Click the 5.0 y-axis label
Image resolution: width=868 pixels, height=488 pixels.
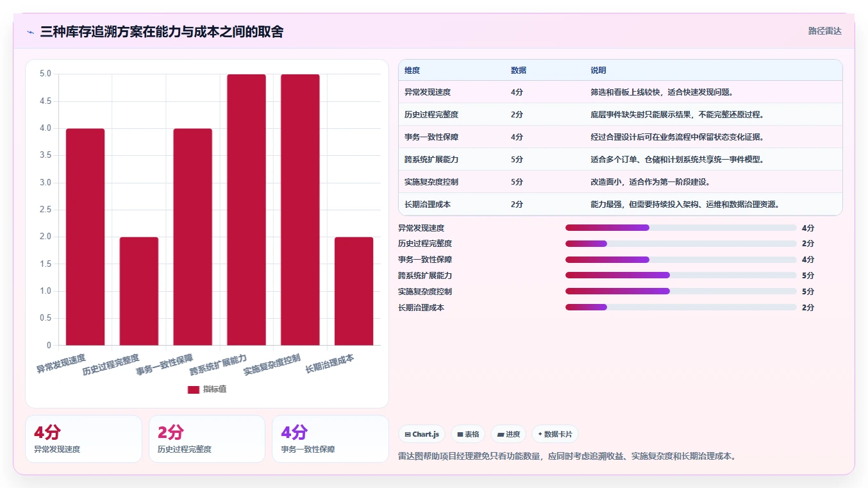click(46, 74)
